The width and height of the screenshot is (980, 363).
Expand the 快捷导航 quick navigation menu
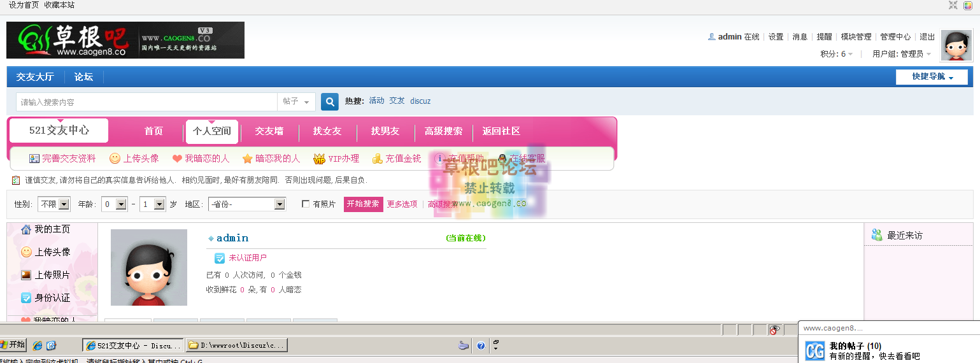coord(932,77)
